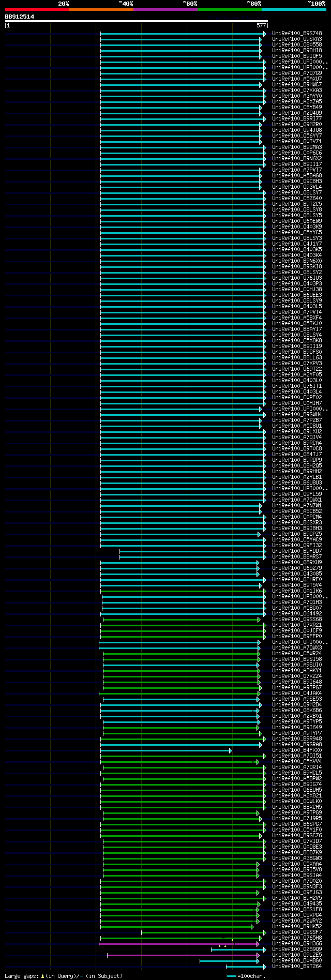Select the UniRef100_A7Q1H3 label
This screenshot has height=980, width=331.
pos(297,602)
